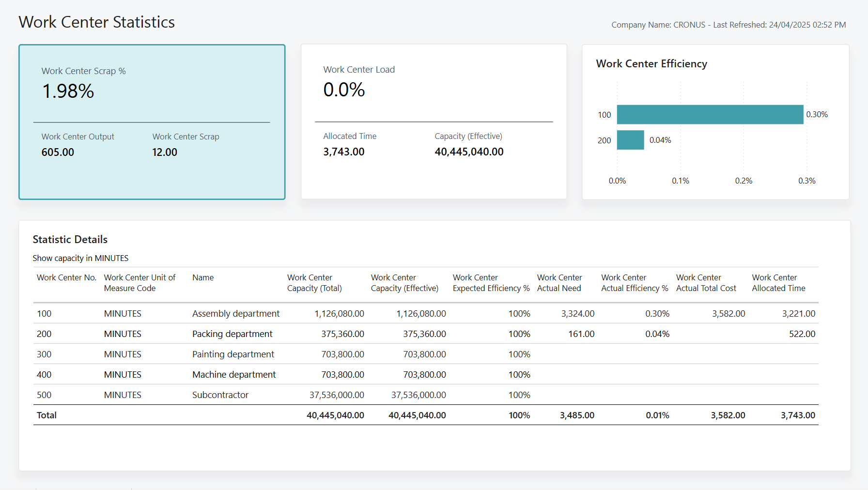This screenshot has height=490, width=868.
Task: Click the Allocated Time value 3,743.00
Action: coord(344,152)
